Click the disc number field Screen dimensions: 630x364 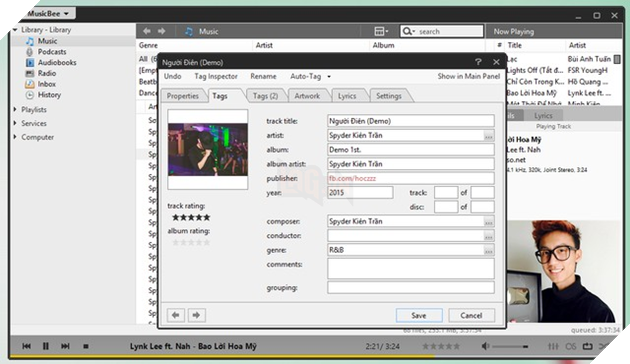click(x=446, y=207)
